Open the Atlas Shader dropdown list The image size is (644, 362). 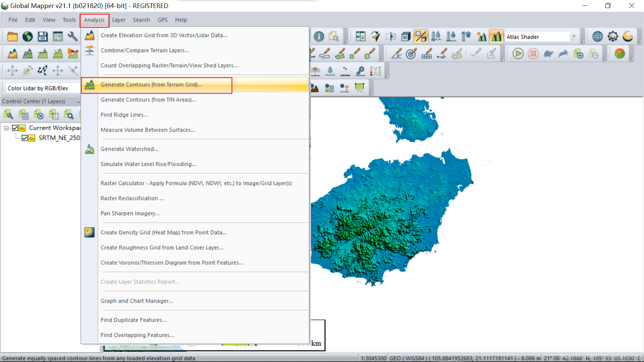pos(574,37)
